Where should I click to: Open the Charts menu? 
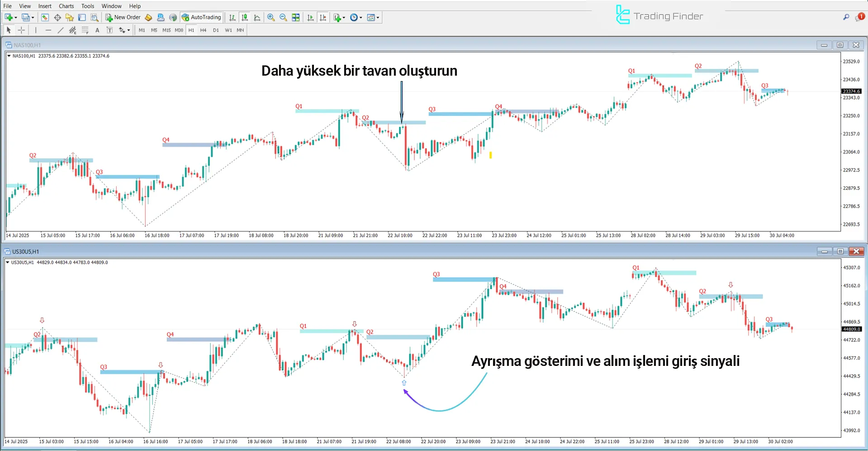pos(66,6)
